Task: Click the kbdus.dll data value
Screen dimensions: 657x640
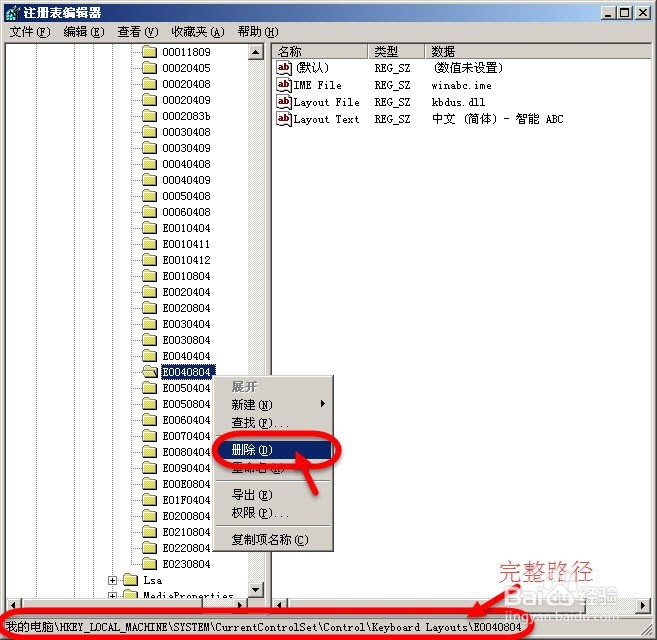Action: [458, 102]
